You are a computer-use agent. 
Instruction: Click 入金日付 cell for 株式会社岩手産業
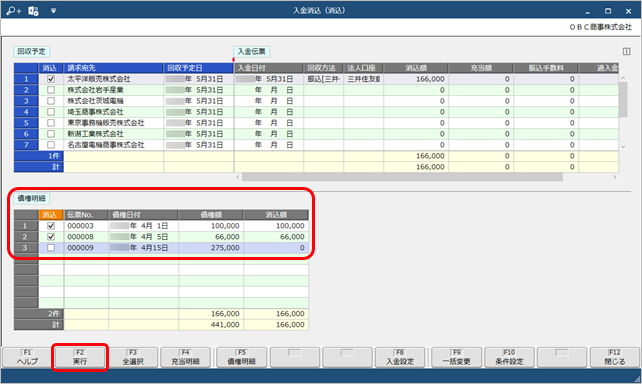click(x=269, y=90)
